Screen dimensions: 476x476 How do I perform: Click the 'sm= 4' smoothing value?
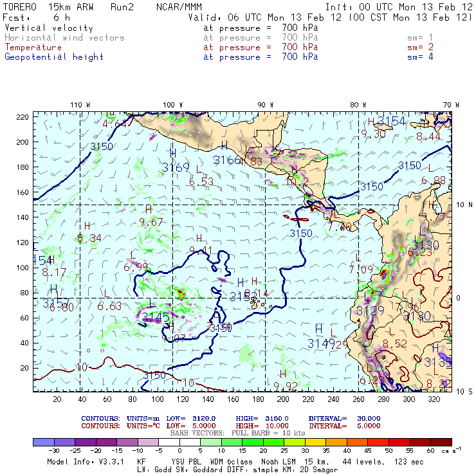420,57
